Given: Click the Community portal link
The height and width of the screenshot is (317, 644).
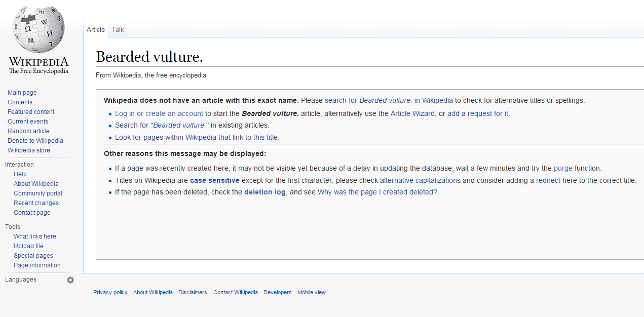Looking at the screenshot, I should [38, 193].
